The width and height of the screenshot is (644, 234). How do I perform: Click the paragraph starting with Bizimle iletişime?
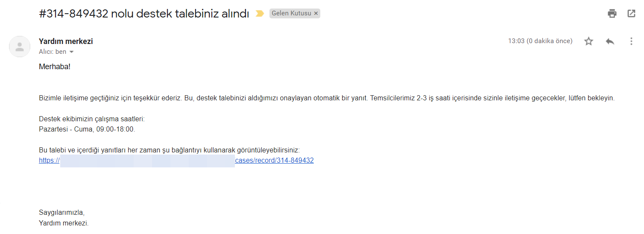[x=327, y=98]
